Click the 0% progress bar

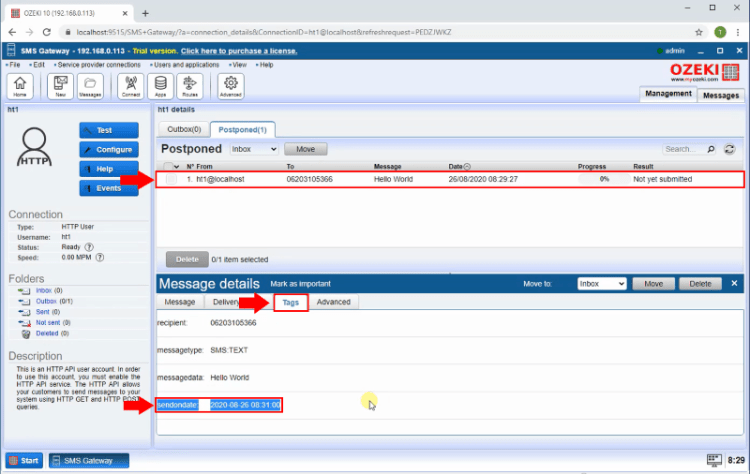[x=604, y=179]
